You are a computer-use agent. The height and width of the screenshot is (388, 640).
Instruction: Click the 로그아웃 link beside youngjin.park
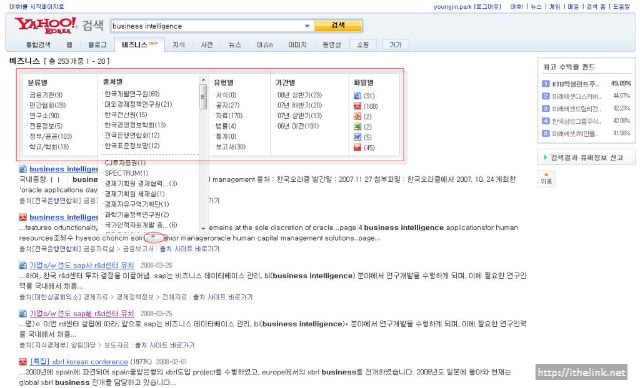pyautogui.click(x=487, y=7)
